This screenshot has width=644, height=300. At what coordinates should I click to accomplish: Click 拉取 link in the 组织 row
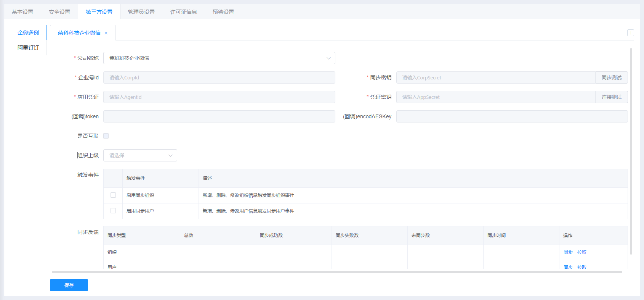coord(582,252)
